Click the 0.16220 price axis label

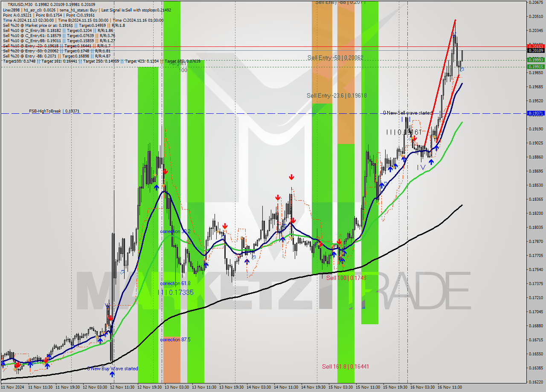(x=536, y=382)
